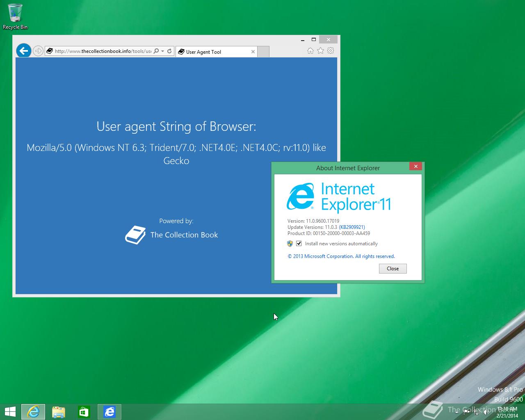Click Internet Explorer taskbar icon

[33, 412]
